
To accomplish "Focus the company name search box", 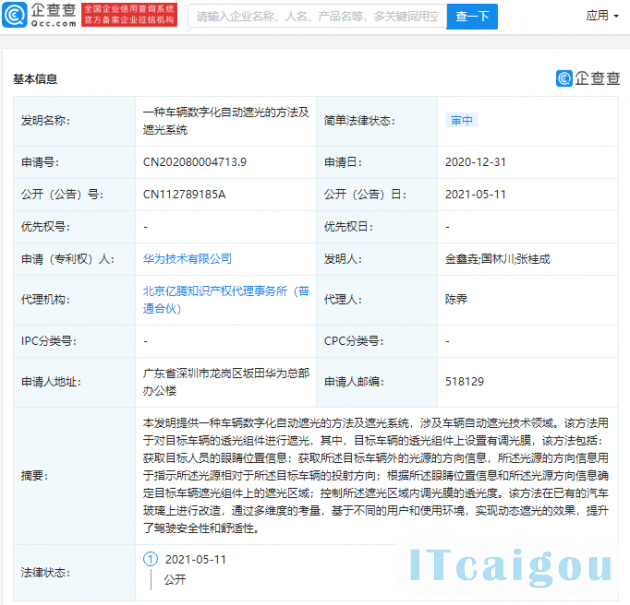I will click(x=317, y=16).
